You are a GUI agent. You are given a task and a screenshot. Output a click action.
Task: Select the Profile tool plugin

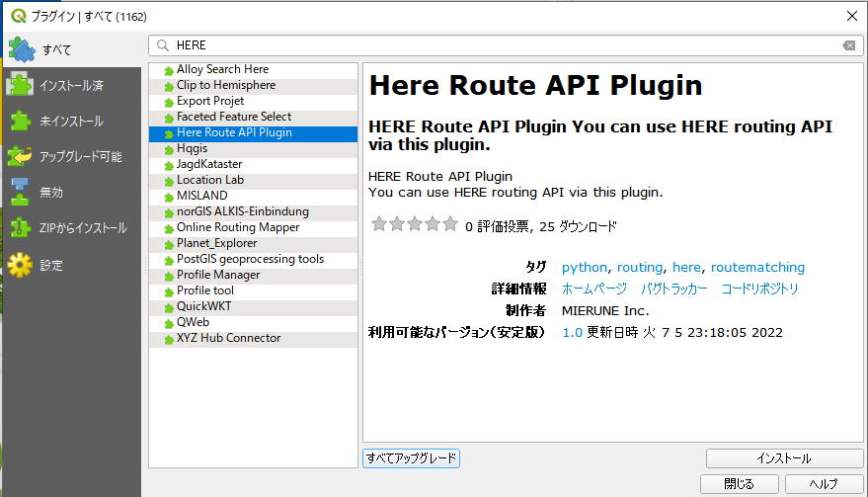click(253, 290)
